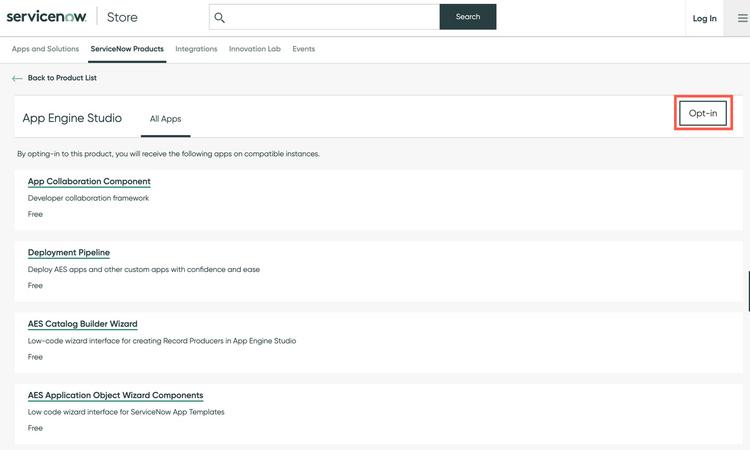
Task: Click the Store title link
Action: tap(122, 17)
